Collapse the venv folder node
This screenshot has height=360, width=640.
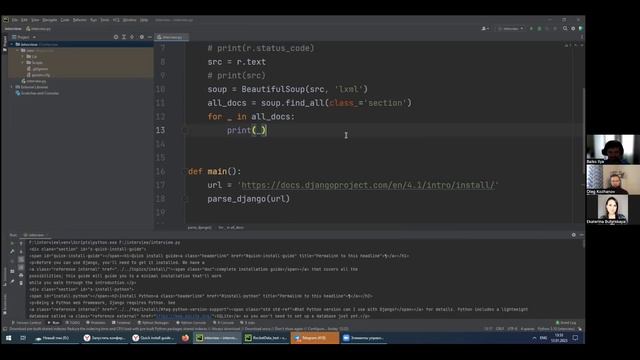click(18, 50)
